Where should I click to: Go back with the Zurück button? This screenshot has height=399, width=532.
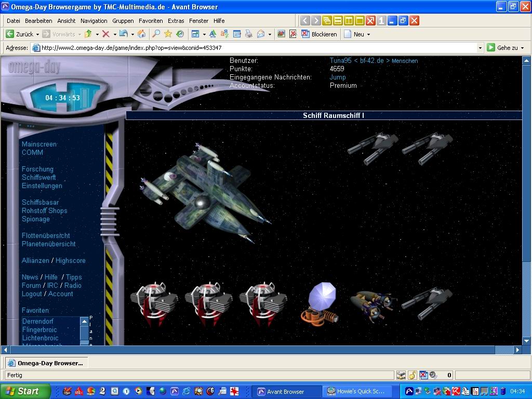click(x=20, y=34)
